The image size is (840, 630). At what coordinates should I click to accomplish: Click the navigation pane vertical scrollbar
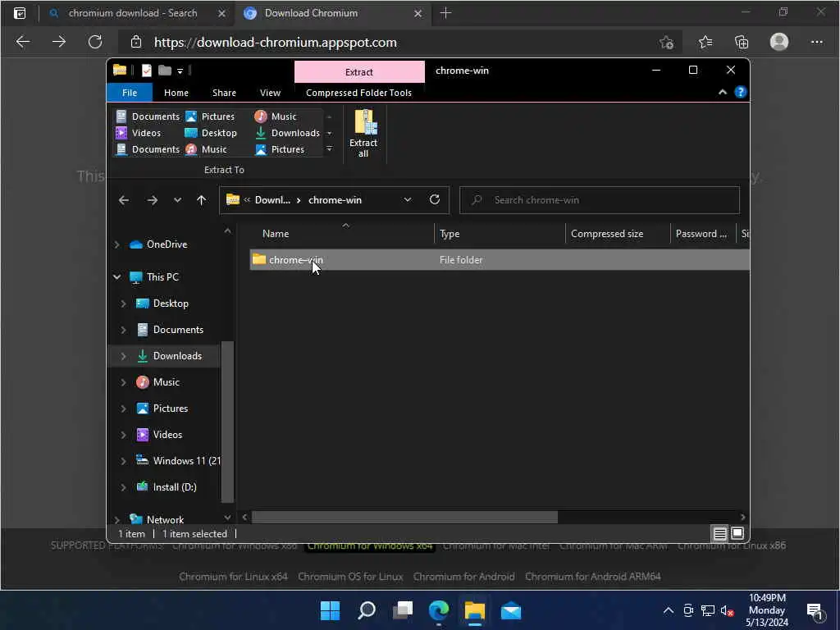pyautogui.click(x=227, y=422)
